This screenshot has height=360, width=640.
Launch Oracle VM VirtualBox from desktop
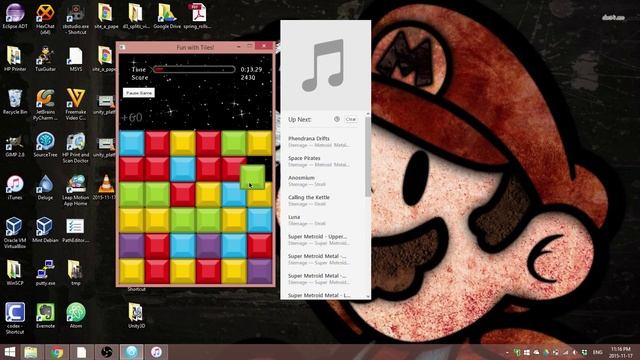(x=15, y=233)
